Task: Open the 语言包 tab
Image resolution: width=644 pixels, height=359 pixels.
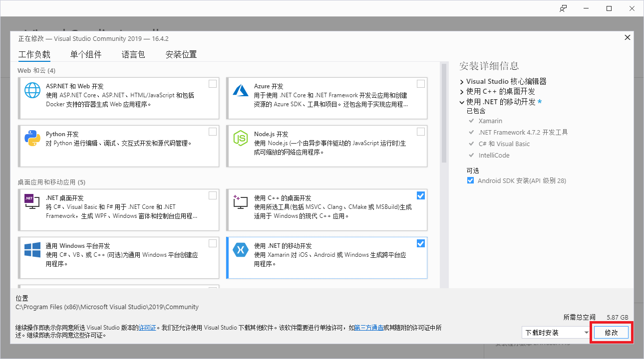Action: 133,54
